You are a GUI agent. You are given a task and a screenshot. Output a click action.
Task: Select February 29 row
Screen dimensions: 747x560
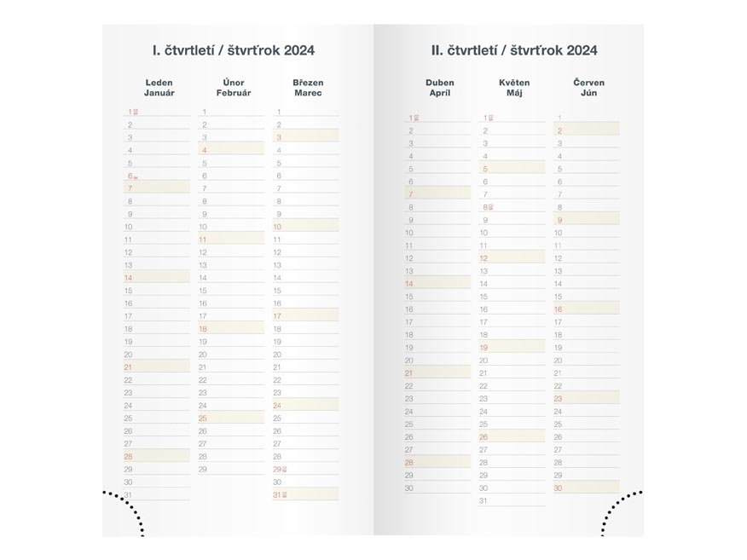tap(231, 469)
